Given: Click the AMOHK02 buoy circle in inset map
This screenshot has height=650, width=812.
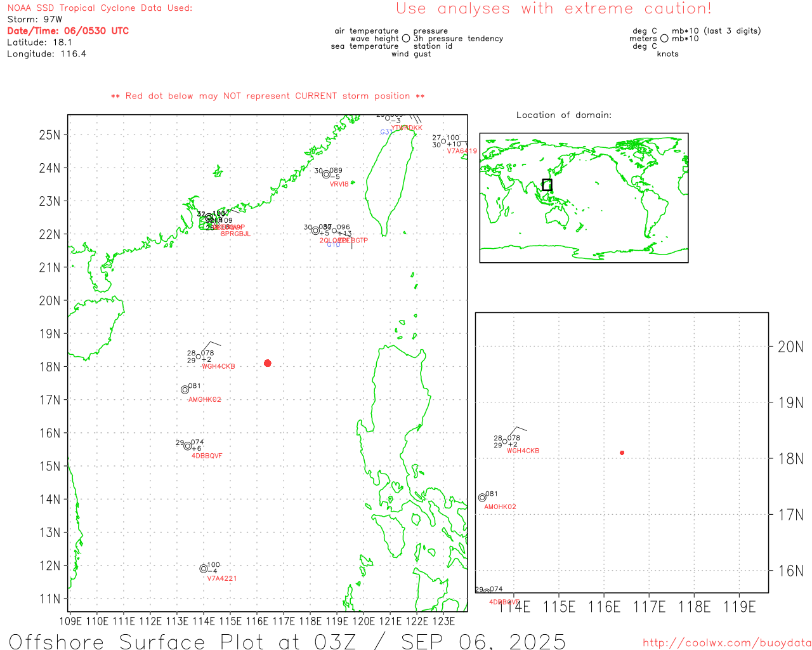Looking at the screenshot, I should coord(482,498).
